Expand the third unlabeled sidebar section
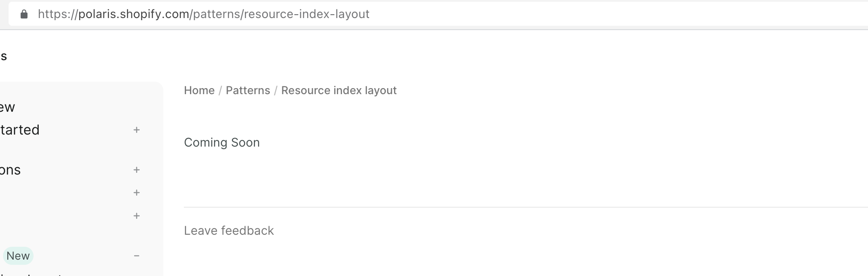Image resolution: width=868 pixels, height=276 pixels. [x=136, y=193]
